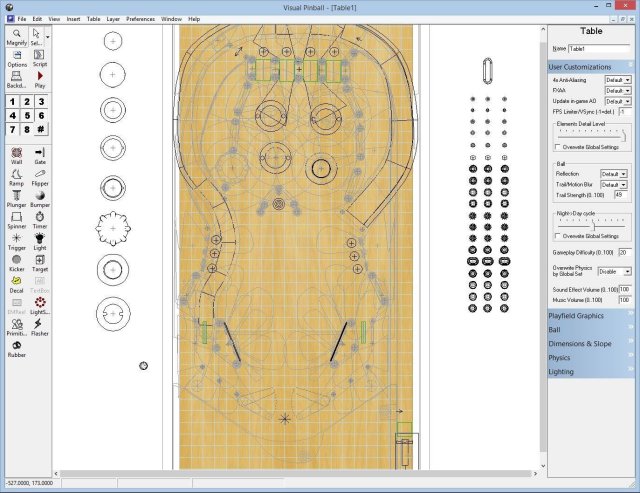Select the Target tool
Image resolution: width=640 pixels, height=493 pixels.
[x=40, y=263]
